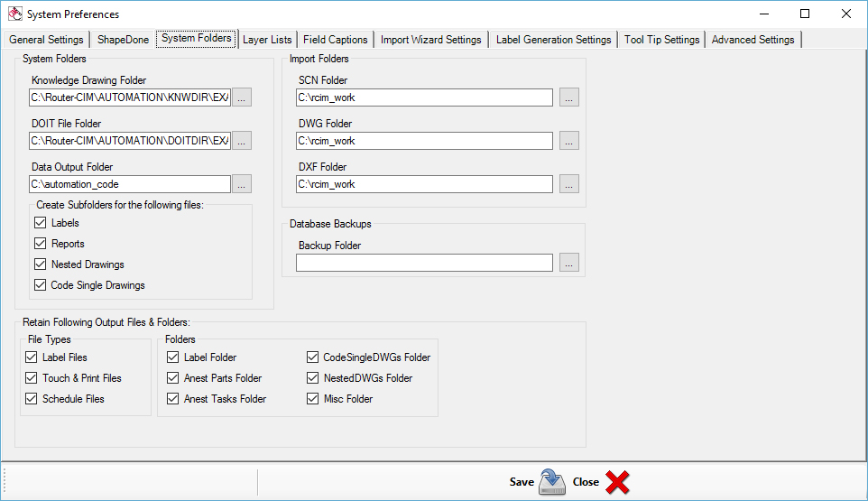
Task: Browse for Knowledge Drawing Folder
Action: point(241,97)
